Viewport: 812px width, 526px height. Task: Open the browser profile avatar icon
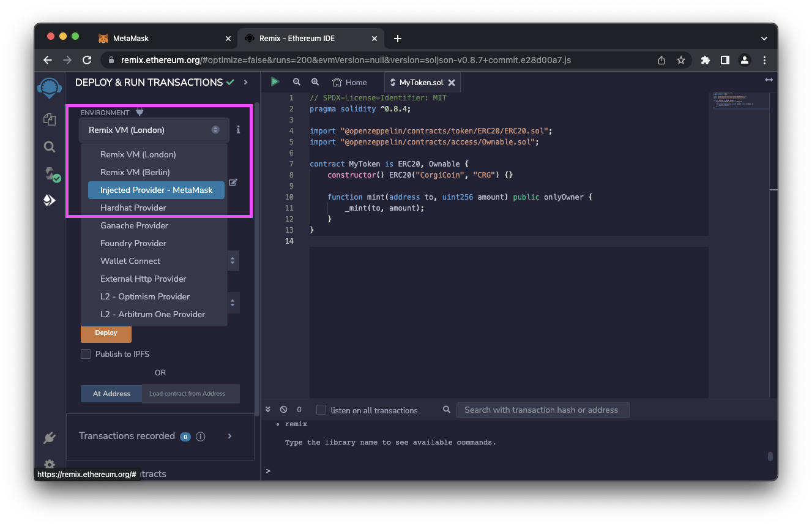point(745,60)
